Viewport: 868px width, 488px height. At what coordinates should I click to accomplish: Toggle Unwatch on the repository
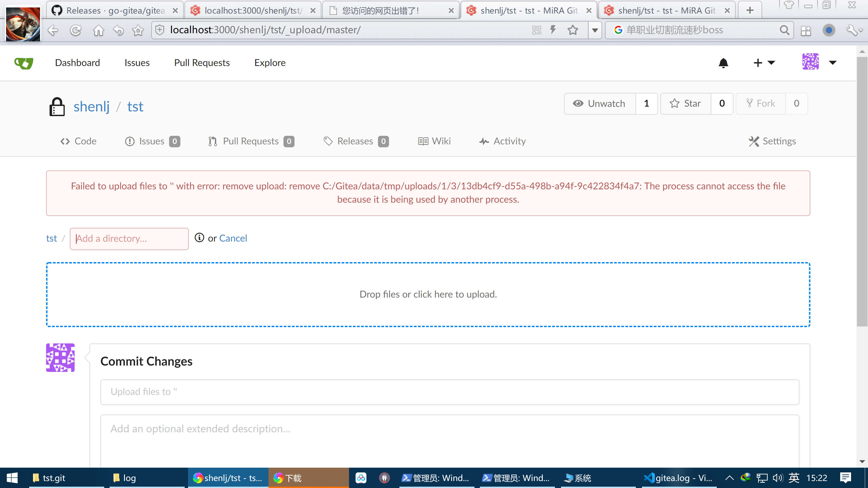point(600,103)
